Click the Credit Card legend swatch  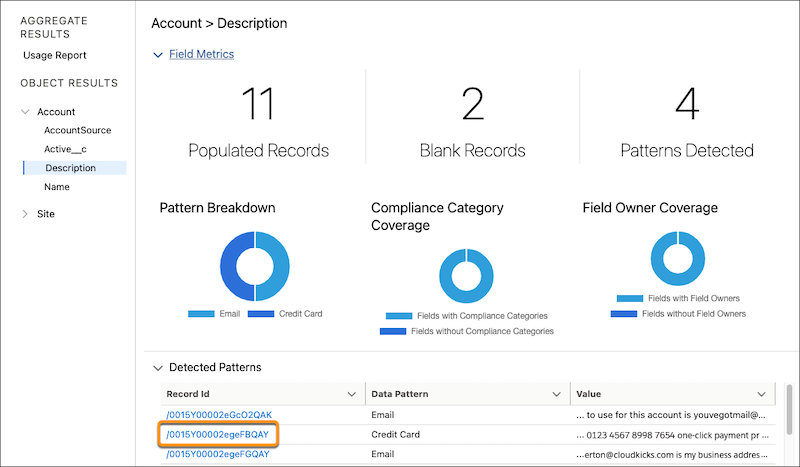(x=260, y=314)
